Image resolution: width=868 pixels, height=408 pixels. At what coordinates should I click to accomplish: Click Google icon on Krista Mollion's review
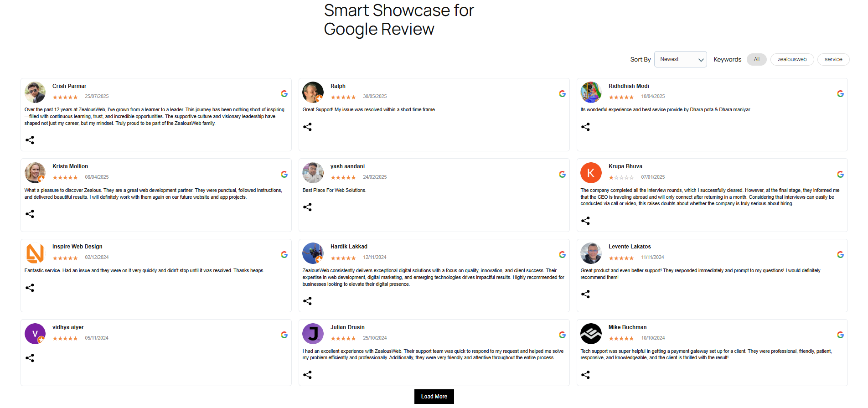point(284,174)
